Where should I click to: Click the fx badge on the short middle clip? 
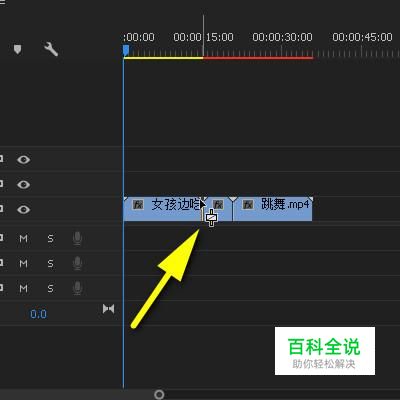click(x=218, y=204)
